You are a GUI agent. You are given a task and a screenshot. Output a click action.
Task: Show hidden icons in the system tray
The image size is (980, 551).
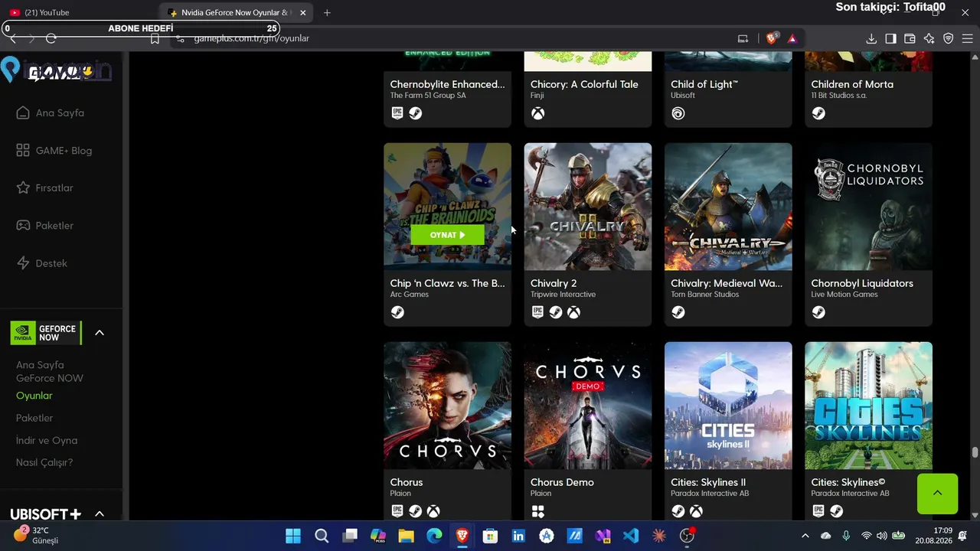pos(805,536)
